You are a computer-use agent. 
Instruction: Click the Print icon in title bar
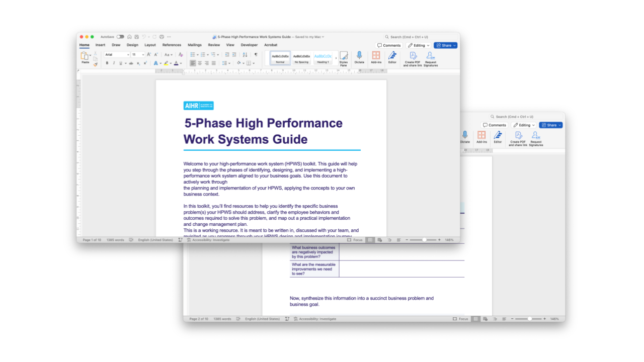pyautogui.click(x=162, y=37)
